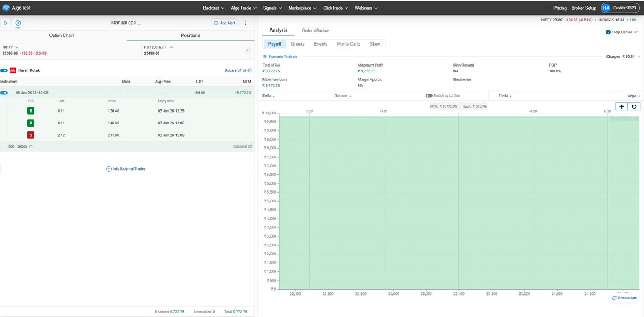The height and width of the screenshot is (317, 644).
Task: Open the NIFTY symbol dropdown
Action: (x=11, y=47)
